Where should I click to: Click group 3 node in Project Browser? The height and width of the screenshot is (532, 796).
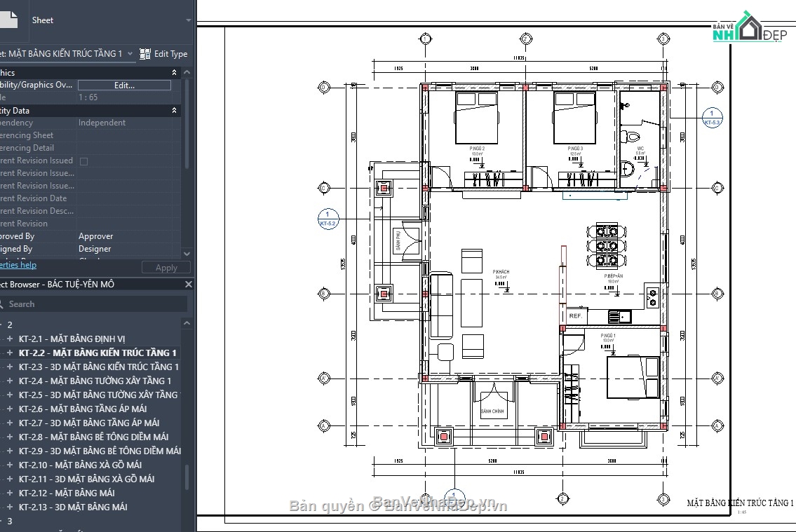tap(10, 521)
